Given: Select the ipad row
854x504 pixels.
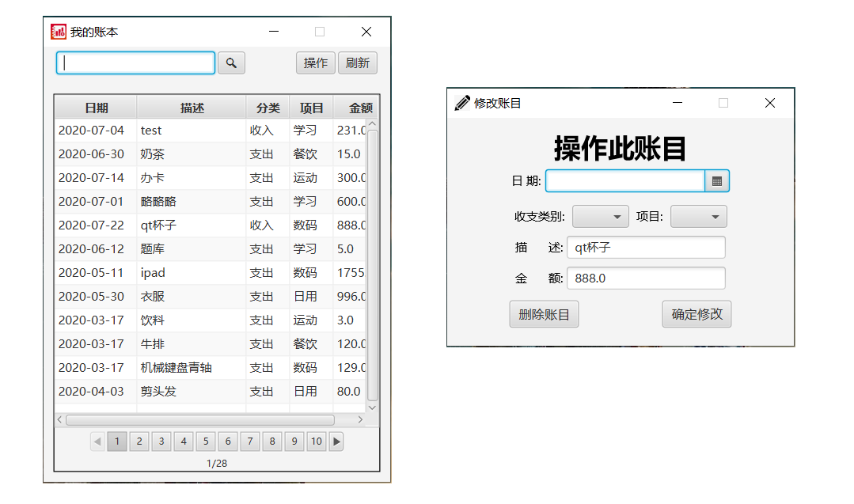Looking at the screenshot, I should click(211, 273).
